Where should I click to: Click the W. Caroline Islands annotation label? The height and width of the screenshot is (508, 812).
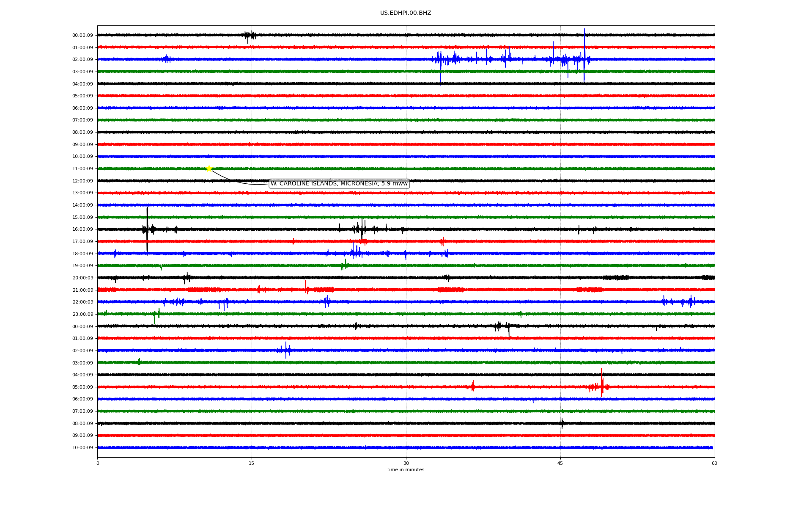coord(339,183)
